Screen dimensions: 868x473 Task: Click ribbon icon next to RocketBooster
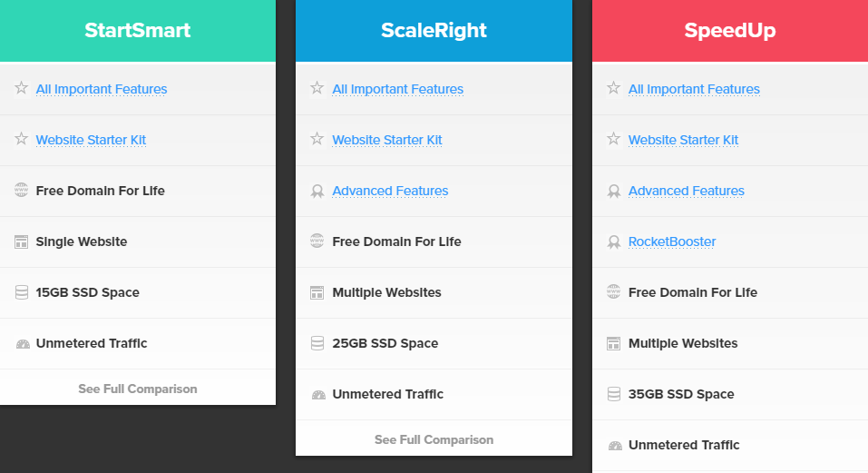tap(614, 241)
